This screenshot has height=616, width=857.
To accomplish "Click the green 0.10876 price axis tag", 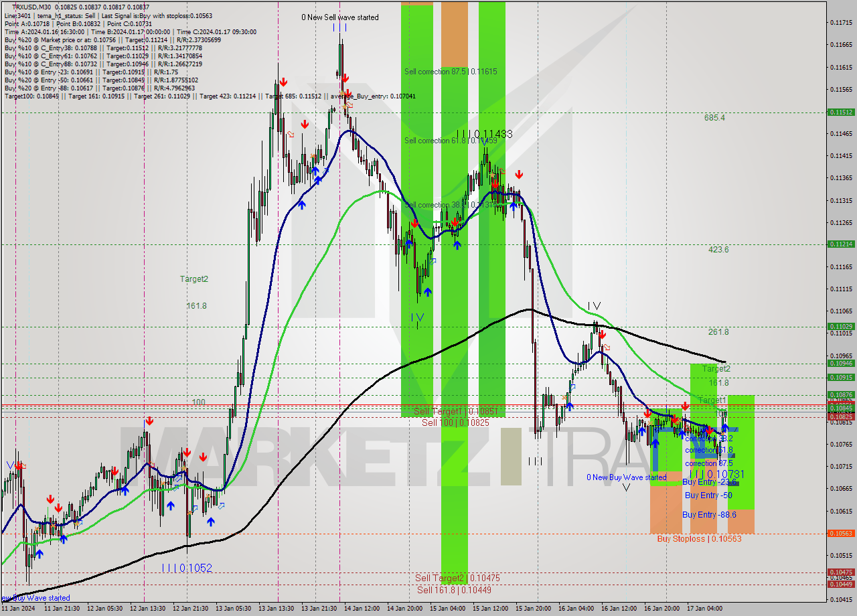I will pyautogui.click(x=841, y=394).
